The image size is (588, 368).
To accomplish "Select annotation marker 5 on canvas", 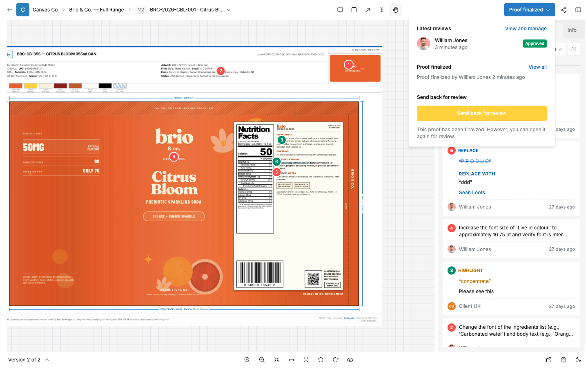I will (x=276, y=172).
